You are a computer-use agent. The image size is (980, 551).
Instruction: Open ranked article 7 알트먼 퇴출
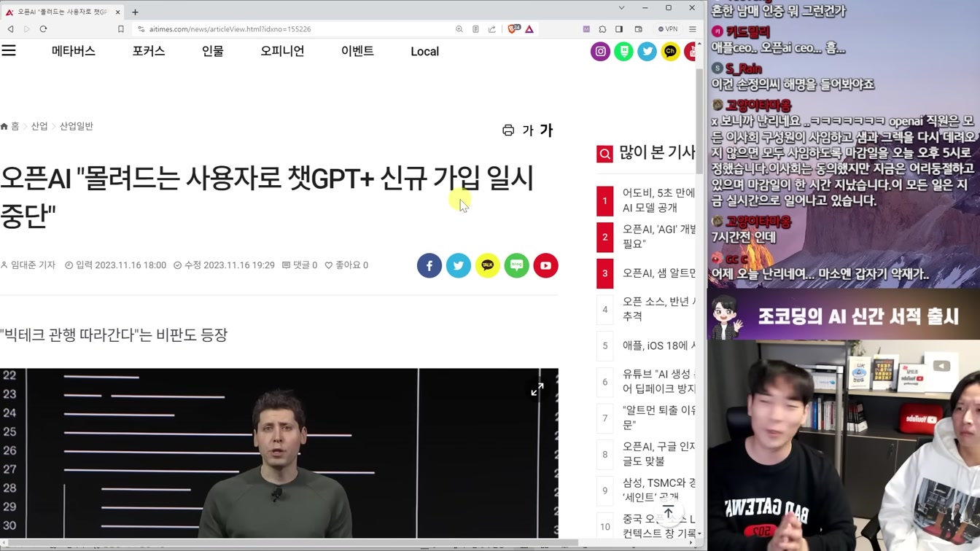click(x=646, y=418)
